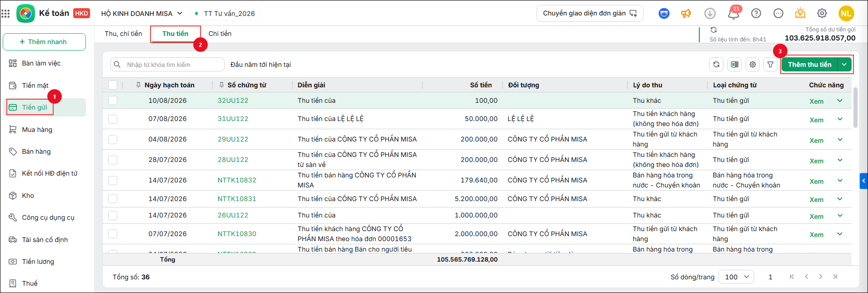The height and width of the screenshot is (293, 868).
Task: Tick the checkbox for voucher NTTK10832
Action: tap(113, 181)
